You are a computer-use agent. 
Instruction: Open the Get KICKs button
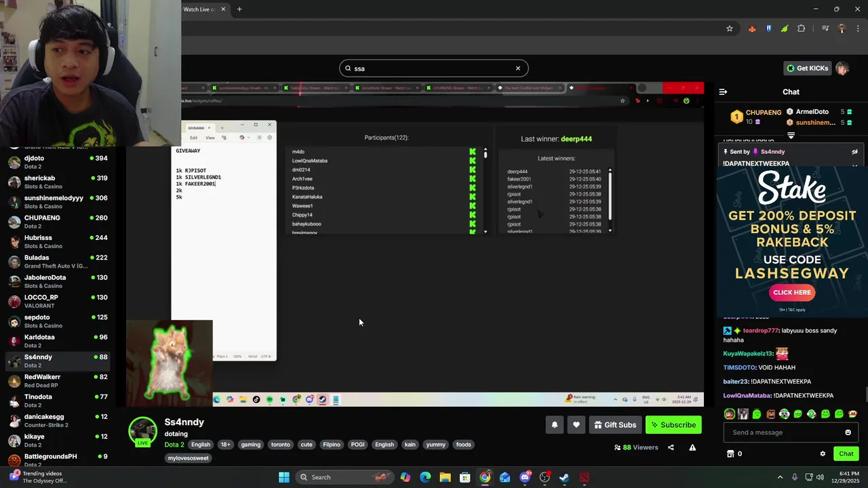click(x=808, y=68)
